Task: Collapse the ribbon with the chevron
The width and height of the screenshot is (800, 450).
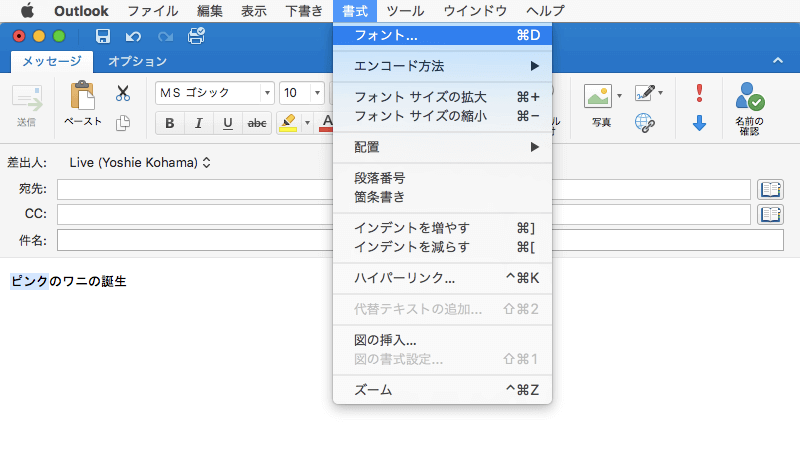Action: coord(778,61)
